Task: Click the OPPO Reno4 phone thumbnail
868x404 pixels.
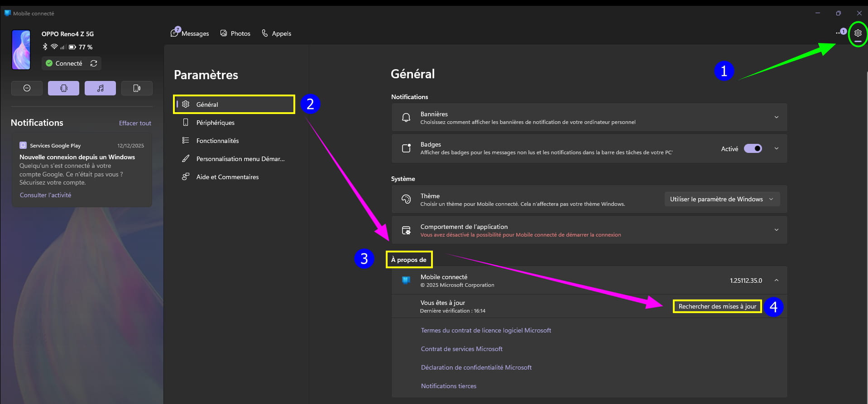Action: (21, 50)
